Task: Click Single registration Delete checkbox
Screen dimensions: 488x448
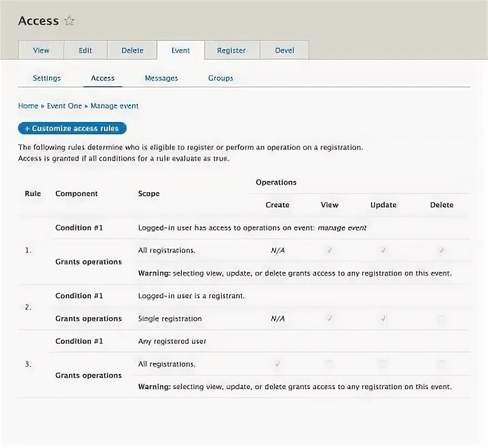Action: pos(441,318)
